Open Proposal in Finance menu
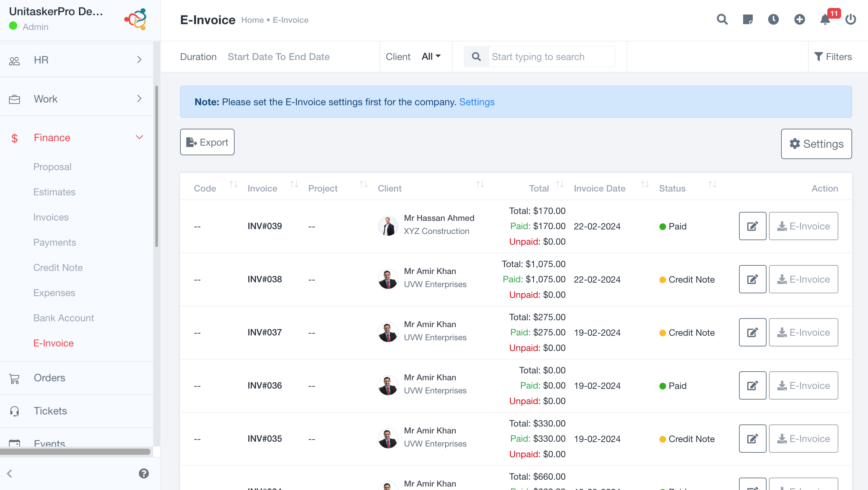868x490 pixels. tap(52, 167)
